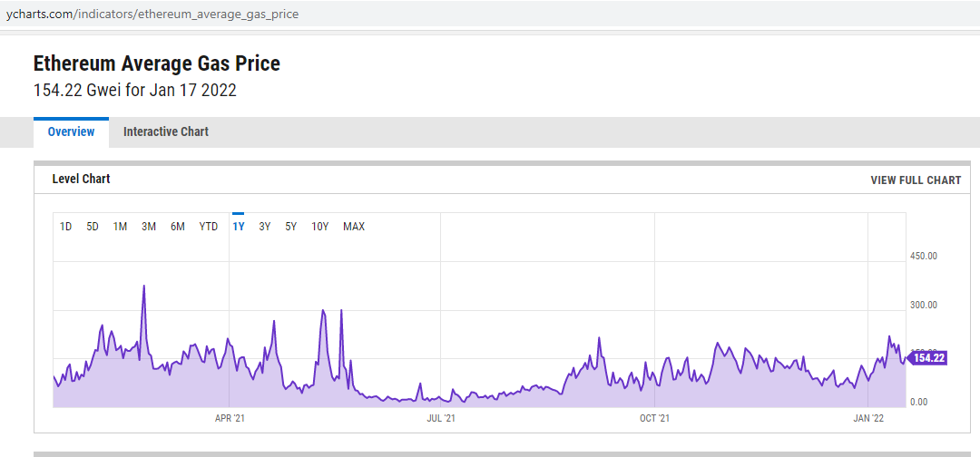
Task: Click the ycharts.com URL in address bar
Action: click(152, 15)
